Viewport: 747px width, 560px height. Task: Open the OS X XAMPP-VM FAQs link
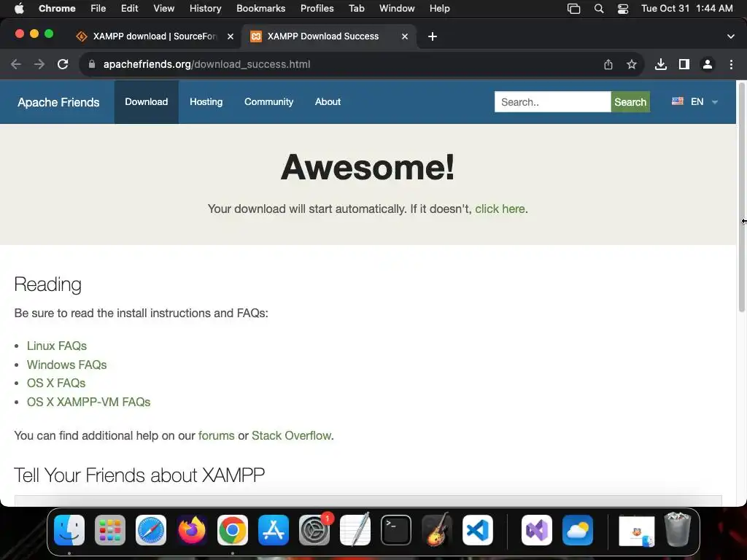(x=88, y=402)
